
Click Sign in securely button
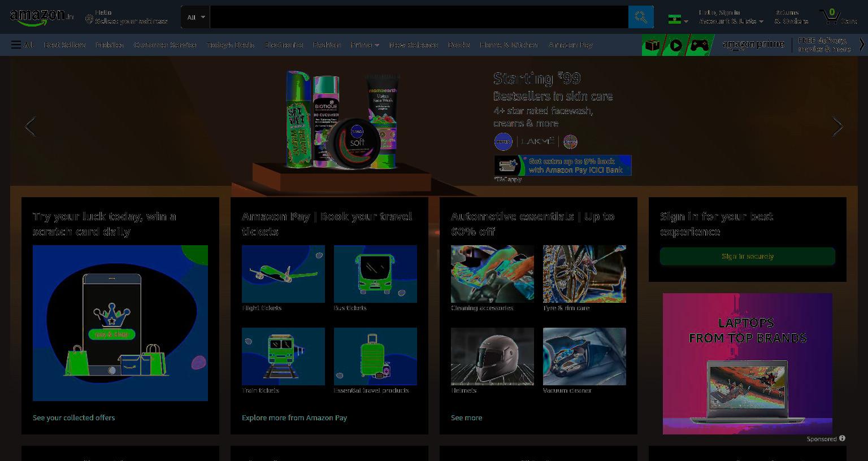(748, 256)
